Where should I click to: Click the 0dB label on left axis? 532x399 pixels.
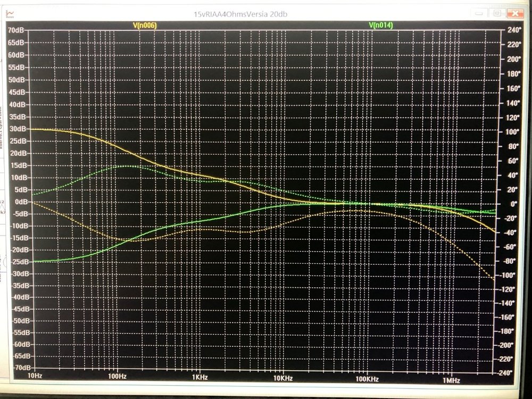click(x=21, y=202)
